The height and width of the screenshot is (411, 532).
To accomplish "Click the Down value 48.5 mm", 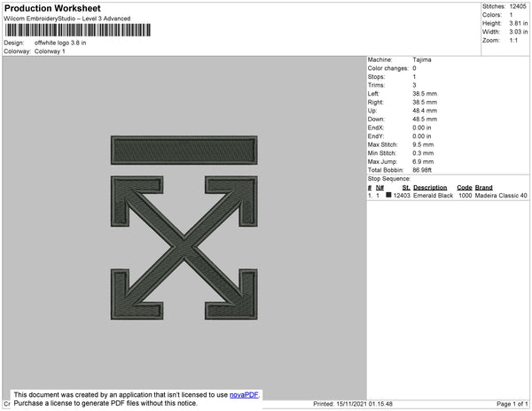I will (x=425, y=120).
